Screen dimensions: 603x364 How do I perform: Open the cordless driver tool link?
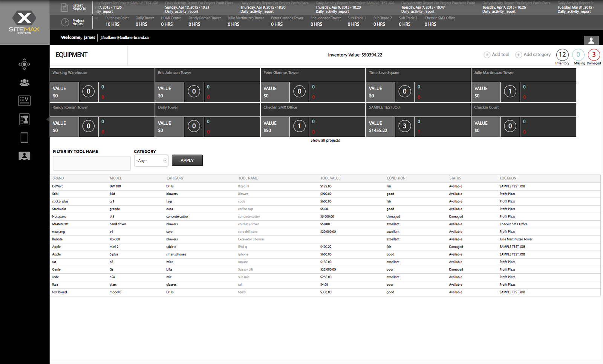pos(248,224)
